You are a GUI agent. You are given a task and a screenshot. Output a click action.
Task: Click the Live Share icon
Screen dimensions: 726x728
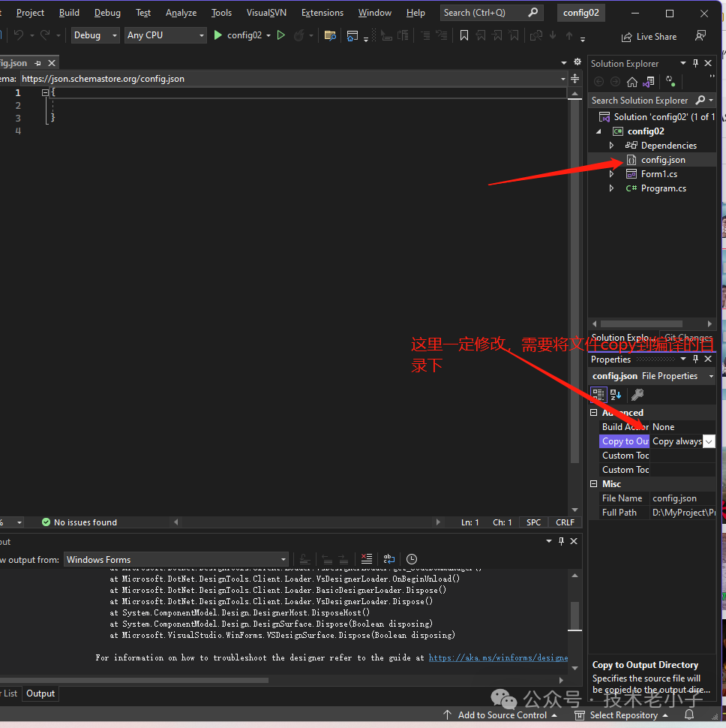pos(626,37)
